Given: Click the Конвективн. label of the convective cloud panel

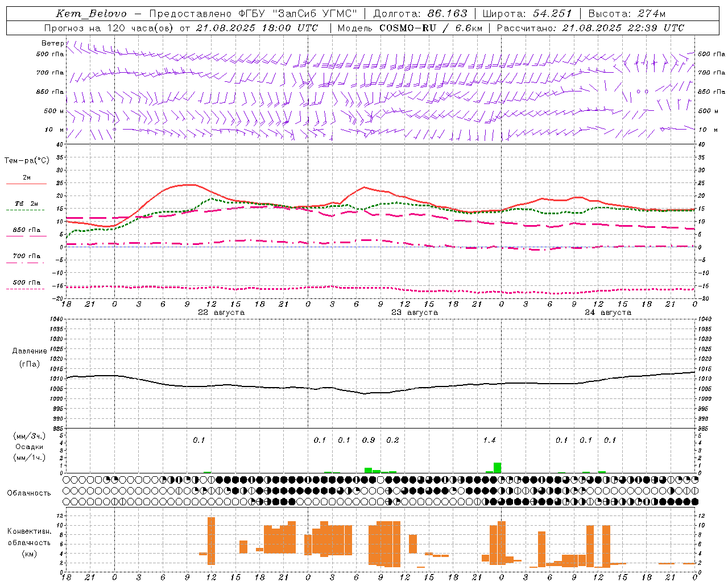Looking at the screenshot, I should click(x=29, y=531).
